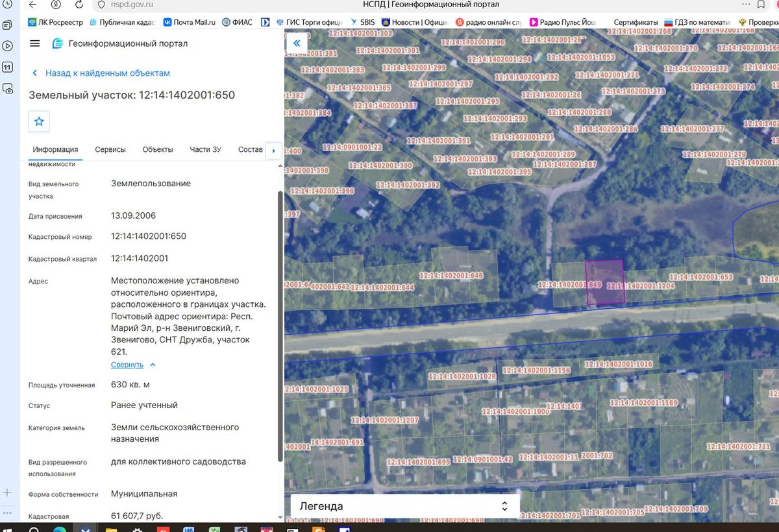Open the ЛК Росреестр bookmark
Image resolution: width=779 pixels, height=532 pixels.
pos(55,22)
